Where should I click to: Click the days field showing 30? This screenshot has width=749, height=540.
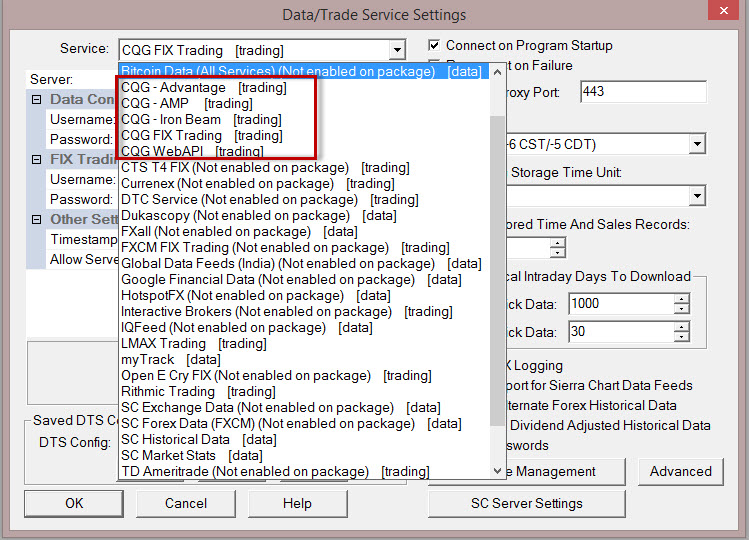coord(621,332)
